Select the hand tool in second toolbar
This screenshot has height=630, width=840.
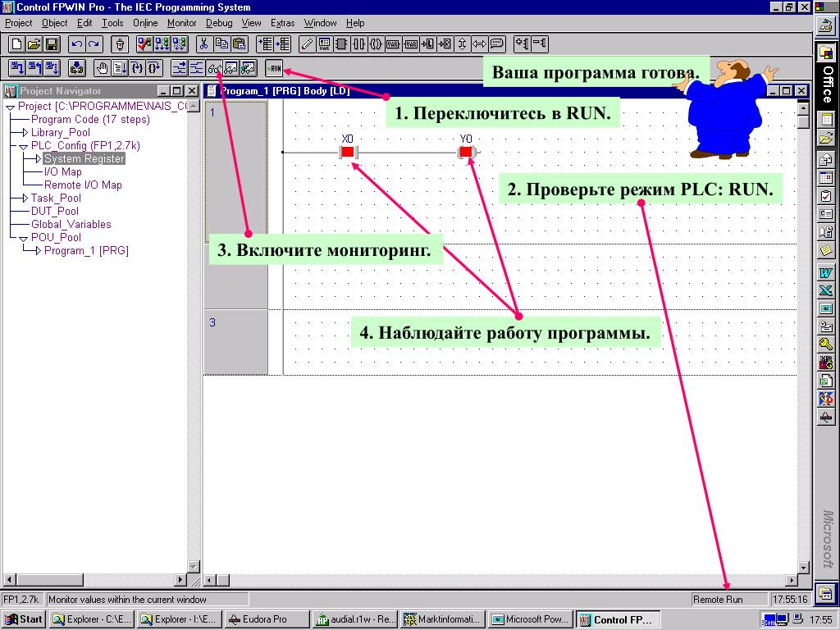(102, 68)
